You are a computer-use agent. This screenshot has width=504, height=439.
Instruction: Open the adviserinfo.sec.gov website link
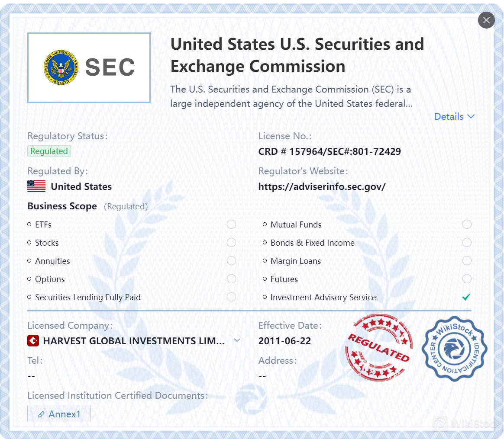pos(322,186)
